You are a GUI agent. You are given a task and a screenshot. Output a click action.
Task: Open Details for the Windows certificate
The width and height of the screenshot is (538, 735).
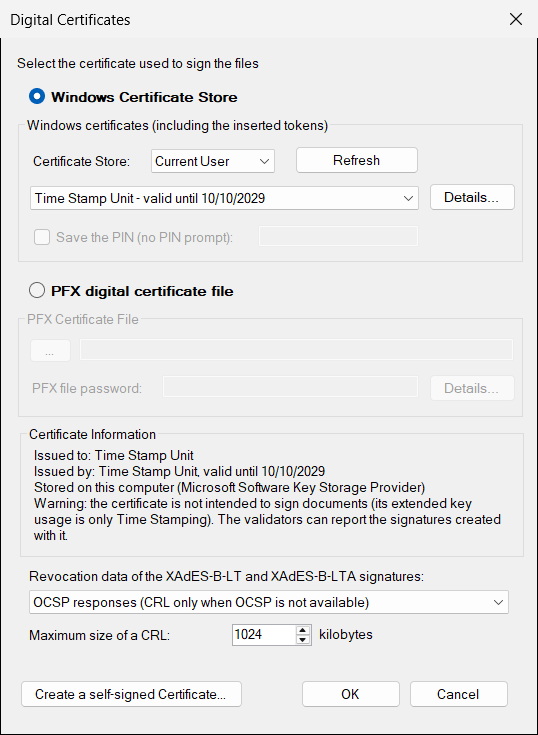(x=472, y=197)
